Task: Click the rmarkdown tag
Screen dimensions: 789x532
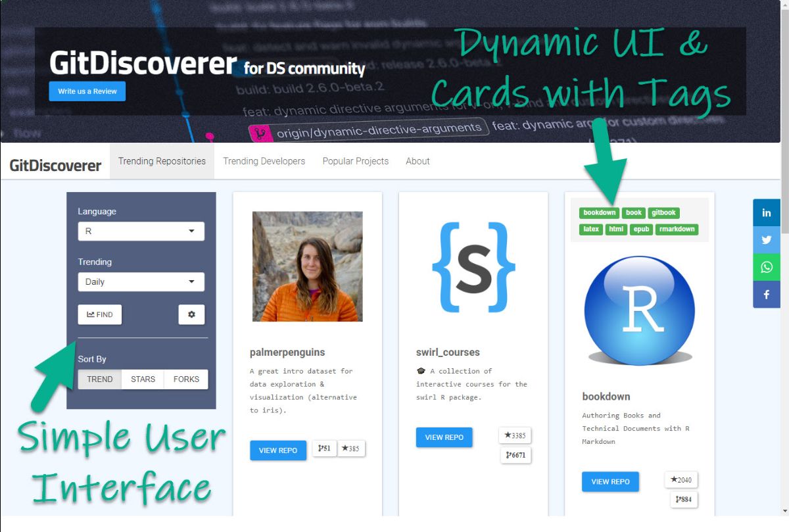Action: click(677, 229)
